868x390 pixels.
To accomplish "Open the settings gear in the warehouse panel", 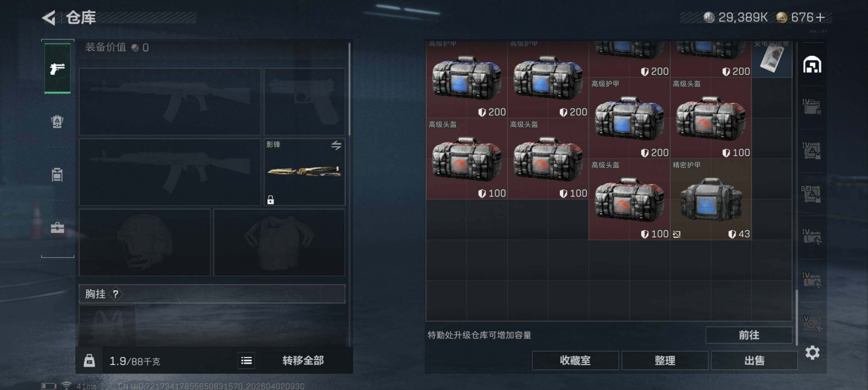I will click(x=812, y=353).
